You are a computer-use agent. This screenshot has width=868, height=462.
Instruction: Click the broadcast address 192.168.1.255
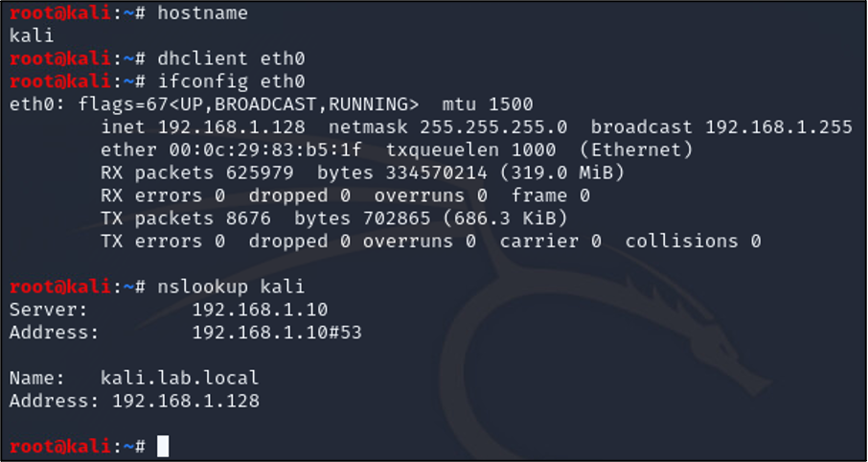tap(779, 127)
